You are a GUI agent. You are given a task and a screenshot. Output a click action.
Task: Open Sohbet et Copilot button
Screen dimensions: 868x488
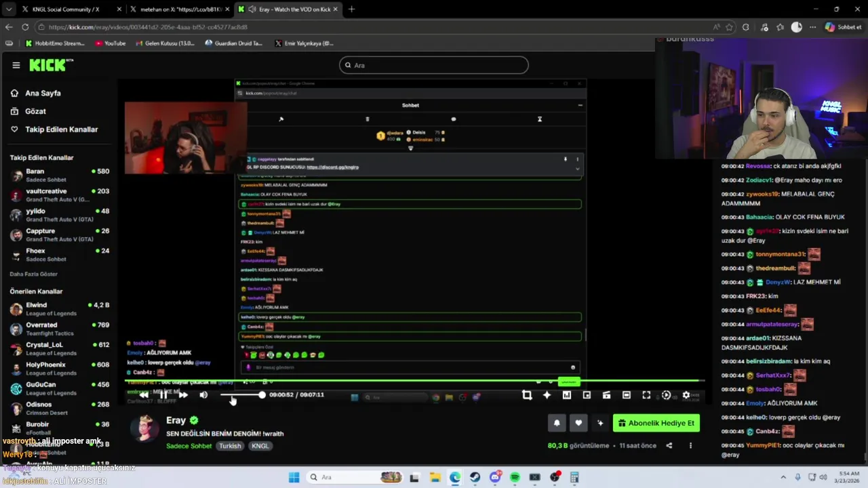(x=843, y=27)
